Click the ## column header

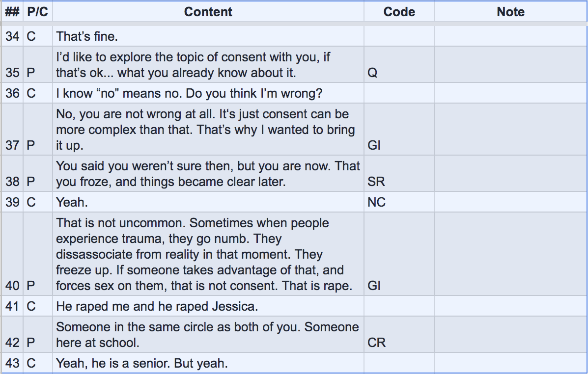[12, 12]
